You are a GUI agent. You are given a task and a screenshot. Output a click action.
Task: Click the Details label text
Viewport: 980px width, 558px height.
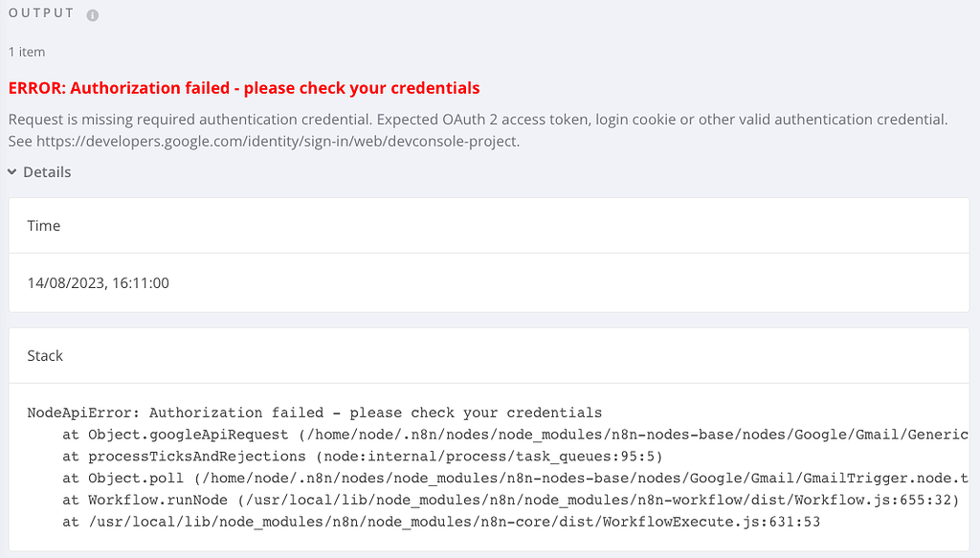[x=47, y=172]
